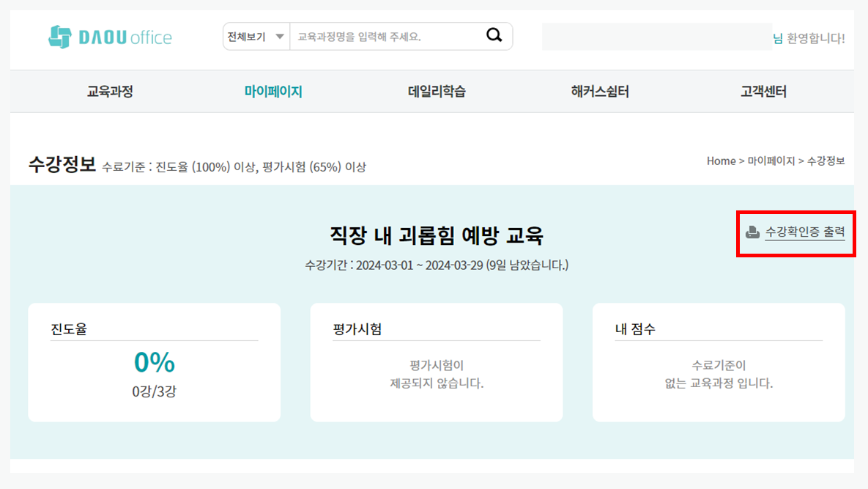This screenshot has height=489, width=868.
Task: Click 마이페이지 in the breadcrumb trail
Action: point(771,161)
